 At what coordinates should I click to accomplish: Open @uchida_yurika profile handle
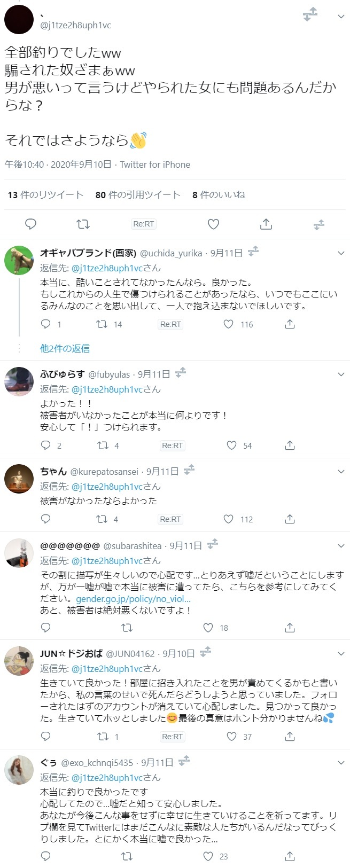point(171,253)
